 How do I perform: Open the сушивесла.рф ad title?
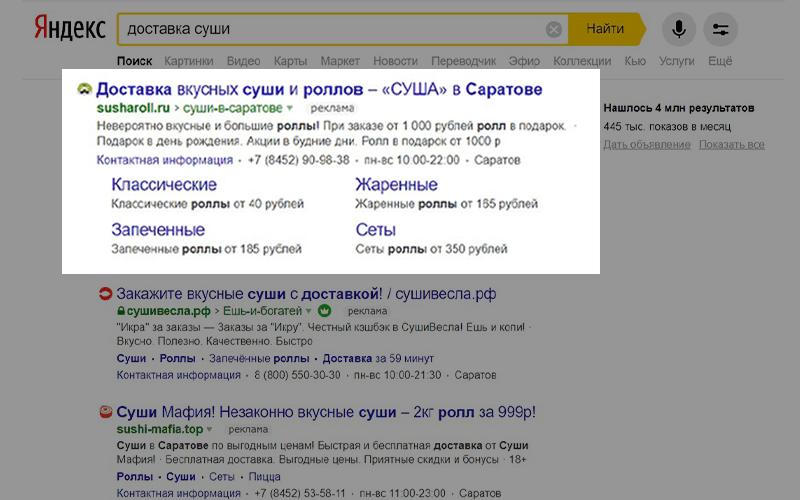pyautogui.click(x=306, y=293)
